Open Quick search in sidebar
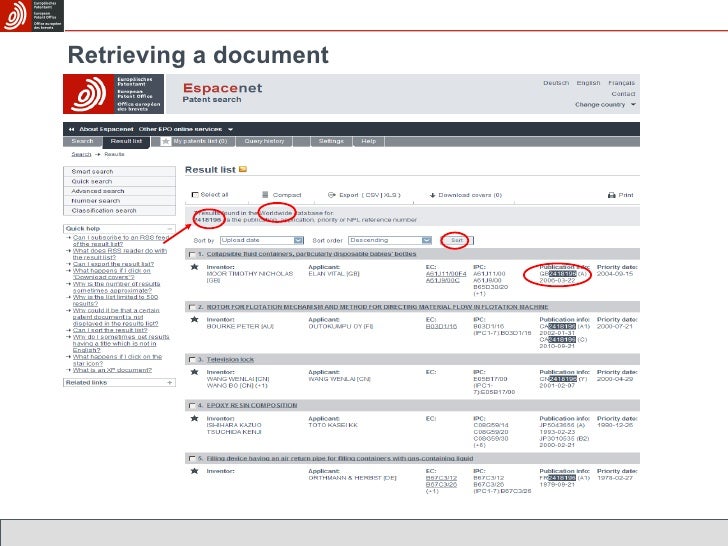 click(119, 181)
